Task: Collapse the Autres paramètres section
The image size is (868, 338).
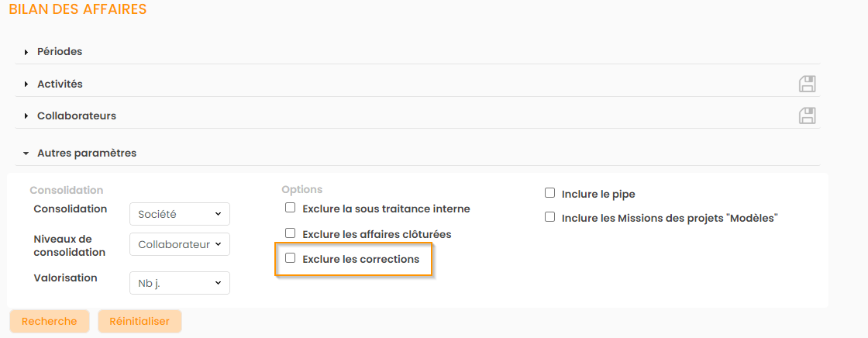Action: (x=86, y=153)
